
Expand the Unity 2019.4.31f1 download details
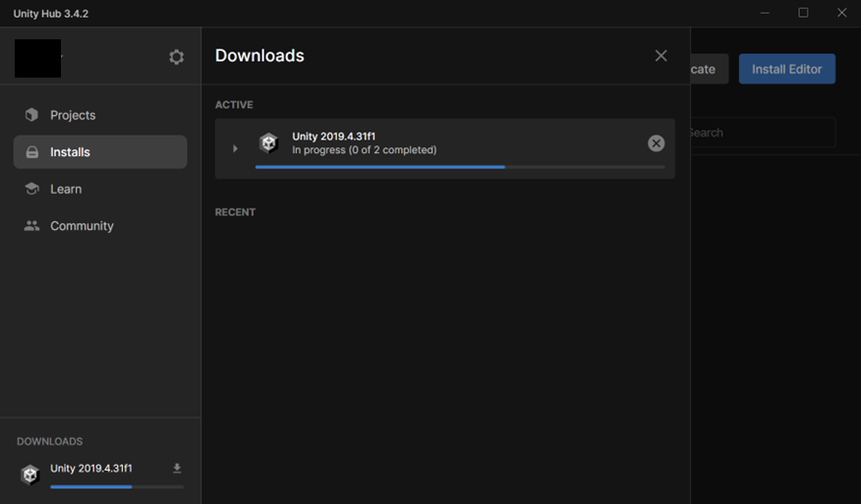[x=235, y=149]
